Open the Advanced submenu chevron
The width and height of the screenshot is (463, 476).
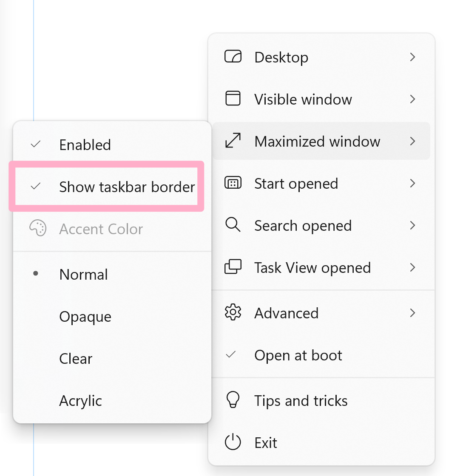point(412,313)
